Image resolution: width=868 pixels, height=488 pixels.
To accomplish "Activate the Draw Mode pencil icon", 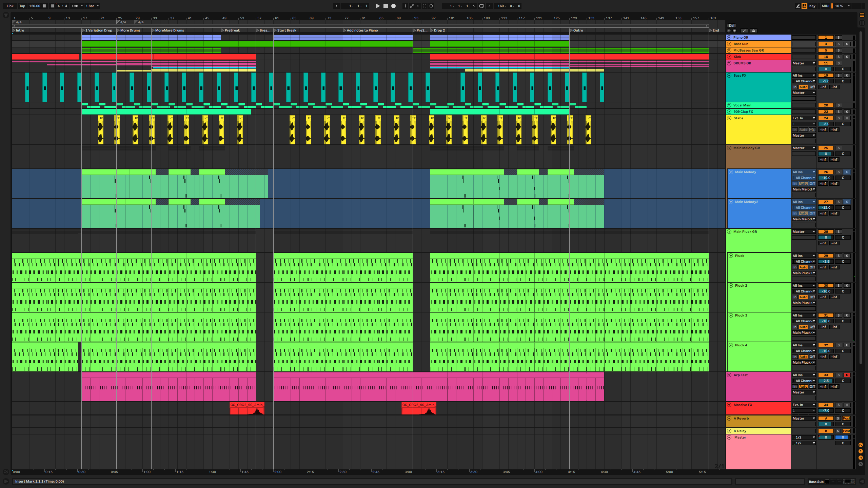I will coord(798,6).
